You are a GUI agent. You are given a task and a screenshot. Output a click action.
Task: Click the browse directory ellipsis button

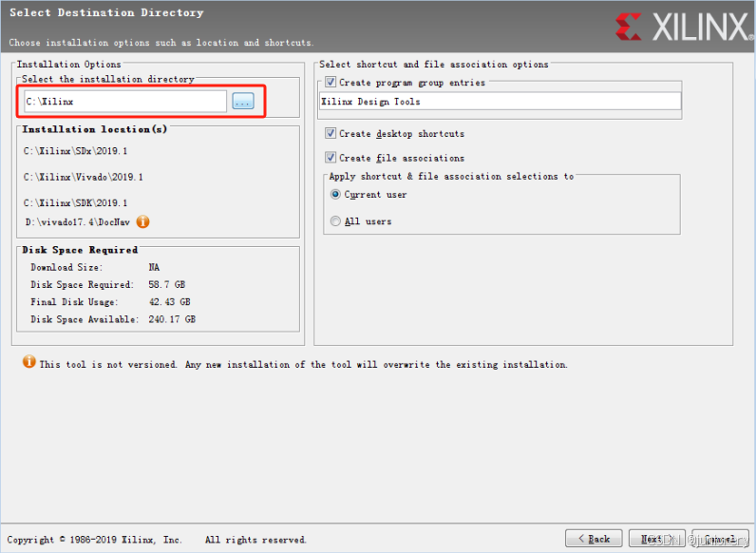coord(243,102)
